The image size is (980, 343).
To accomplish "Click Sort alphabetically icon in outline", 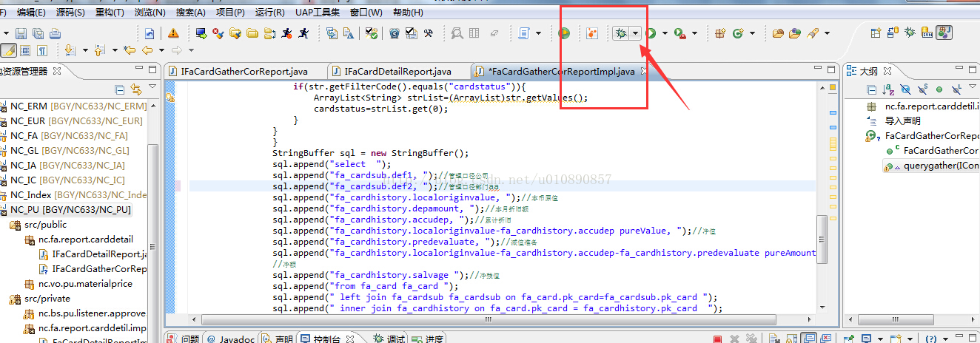I will (888, 90).
